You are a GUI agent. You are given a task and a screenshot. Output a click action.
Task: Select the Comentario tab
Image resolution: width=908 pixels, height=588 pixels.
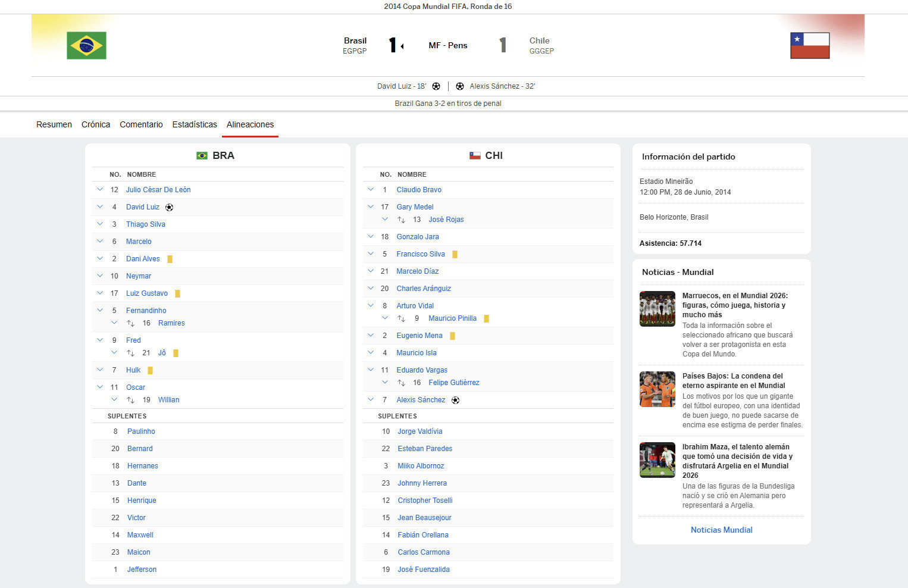click(x=141, y=124)
